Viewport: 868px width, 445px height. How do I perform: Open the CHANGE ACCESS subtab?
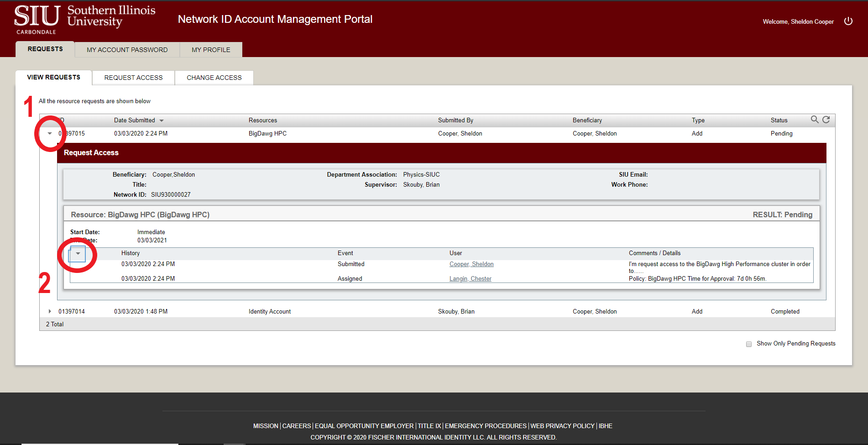pos(214,78)
